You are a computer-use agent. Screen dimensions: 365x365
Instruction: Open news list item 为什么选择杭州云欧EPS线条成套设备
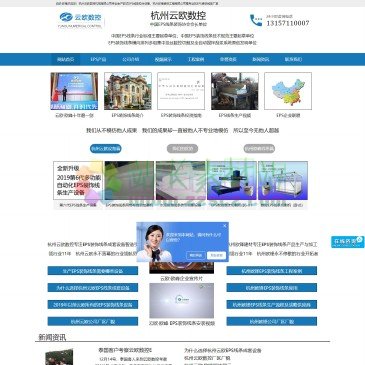[223, 351]
